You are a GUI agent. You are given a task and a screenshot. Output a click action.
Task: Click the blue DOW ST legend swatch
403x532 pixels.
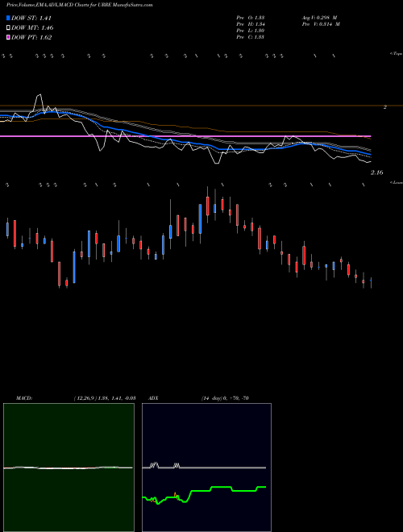click(9, 18)
